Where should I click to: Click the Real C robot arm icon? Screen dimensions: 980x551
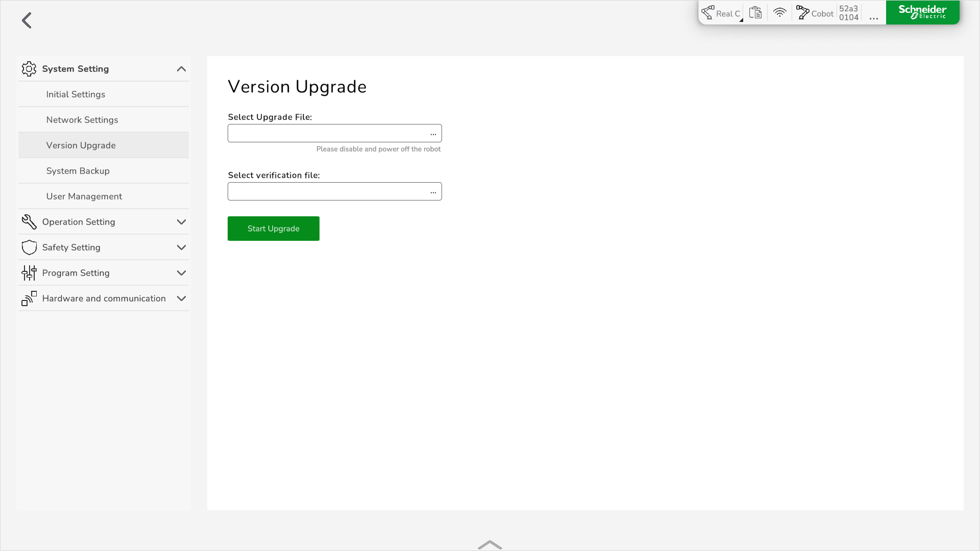click(708, 13)
